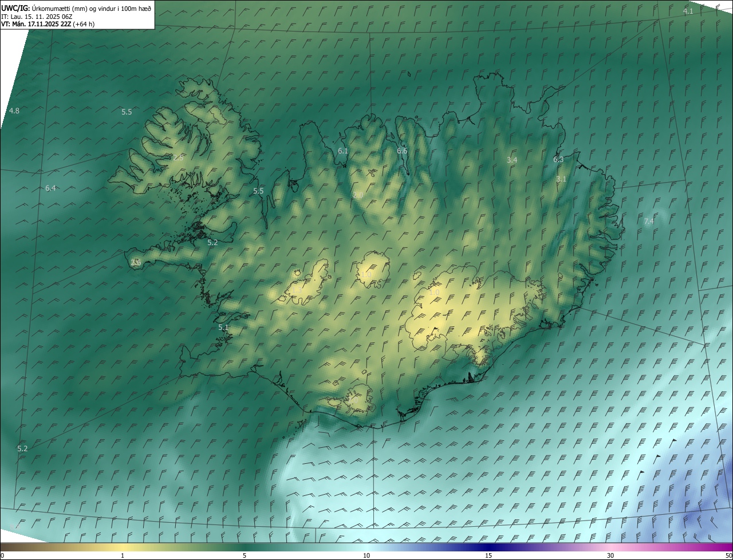Select the "3.4" value on the map
Image resolution: width=733 pixels, height=560 pixels.
click(x=512, y=160)
